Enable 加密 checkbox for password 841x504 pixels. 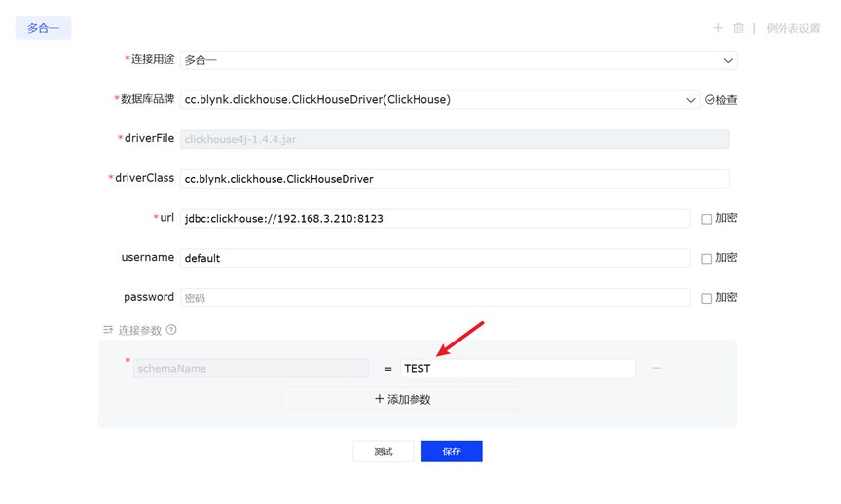click(x=707, y=298)
